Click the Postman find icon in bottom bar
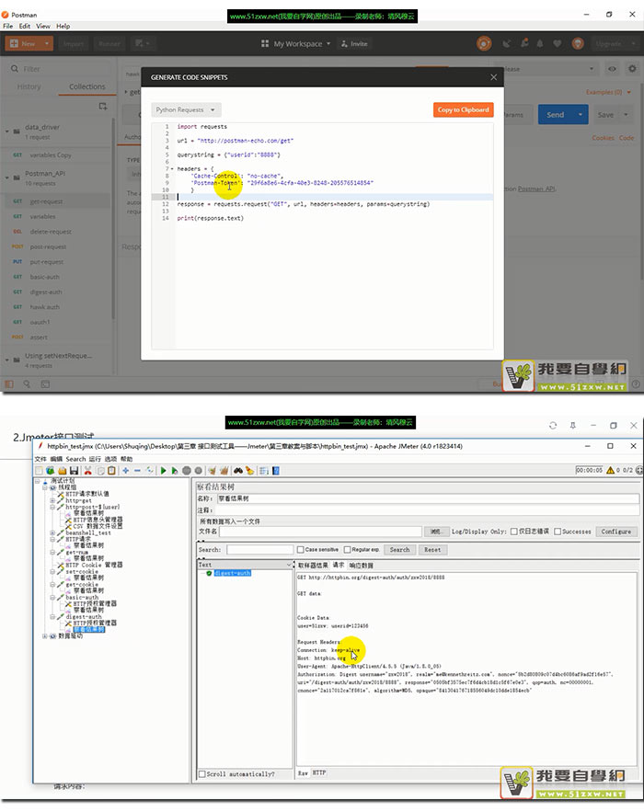 [x=27, y=383]
